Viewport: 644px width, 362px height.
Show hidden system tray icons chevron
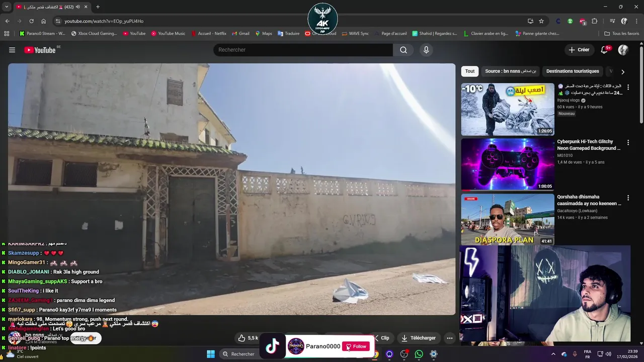553,354
